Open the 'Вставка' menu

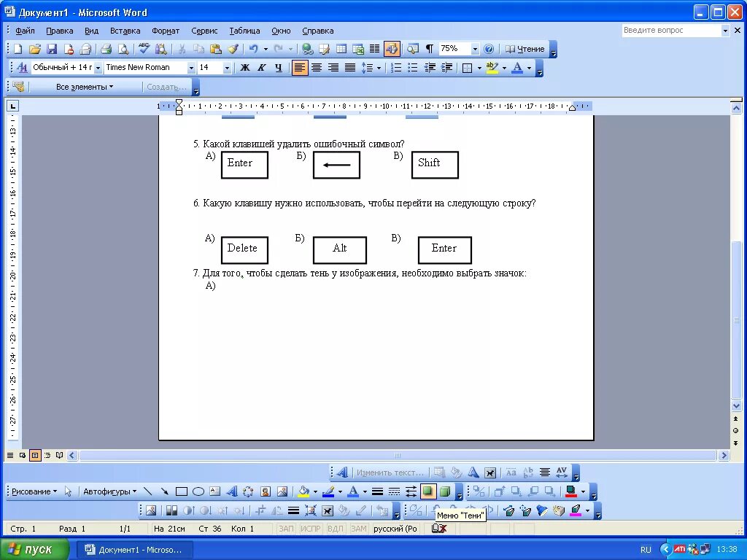(125, 31)
